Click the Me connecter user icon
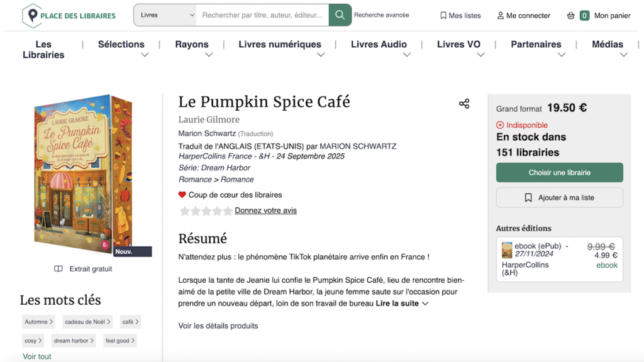This screenshot has width=644, height=362. tap(501, 16)
